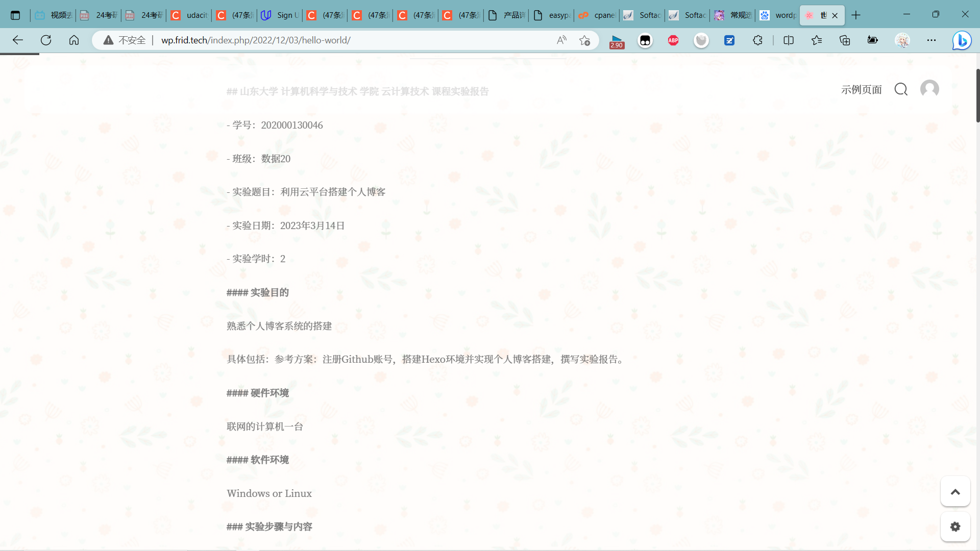Open site search magnifier icon
The image size is (980, 551).
901,89
